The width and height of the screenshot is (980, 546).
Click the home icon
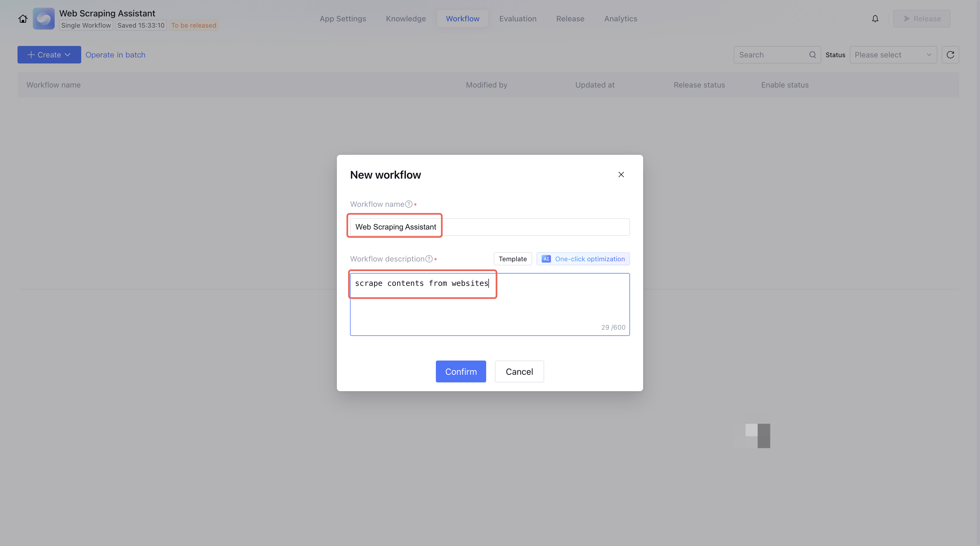(x=23, y=19)
